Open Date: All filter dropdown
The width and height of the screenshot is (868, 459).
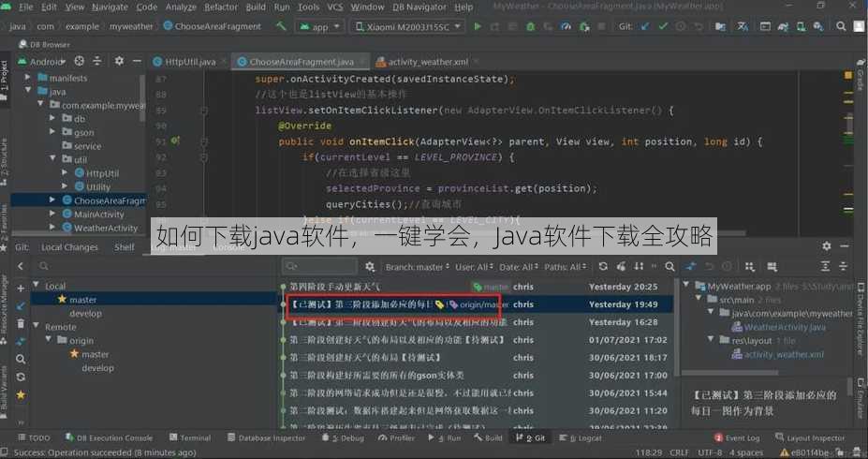(x=518, y=267)
